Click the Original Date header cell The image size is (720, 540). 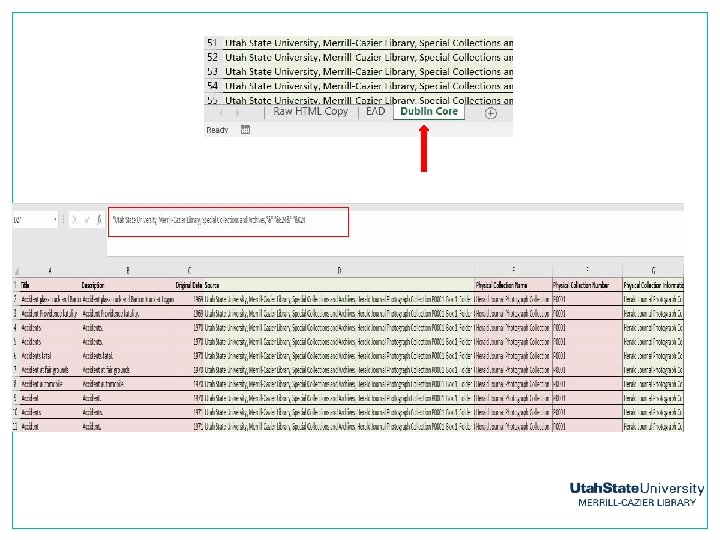[189, 285]
